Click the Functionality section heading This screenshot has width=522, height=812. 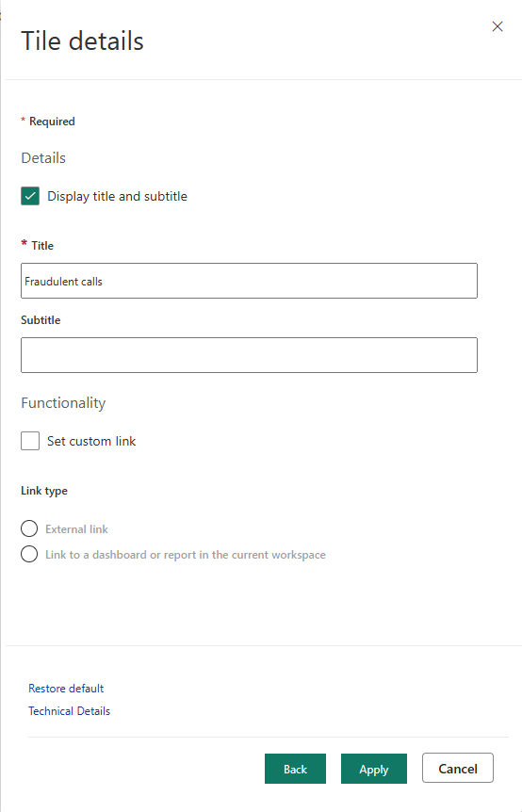pos(63,403)
